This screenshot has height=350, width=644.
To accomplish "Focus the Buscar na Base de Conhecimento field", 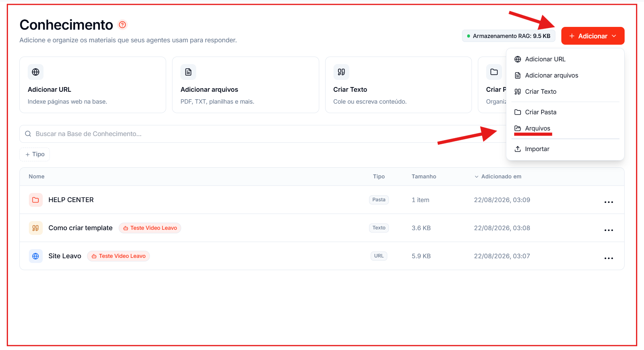I will (x=263, y=134).
